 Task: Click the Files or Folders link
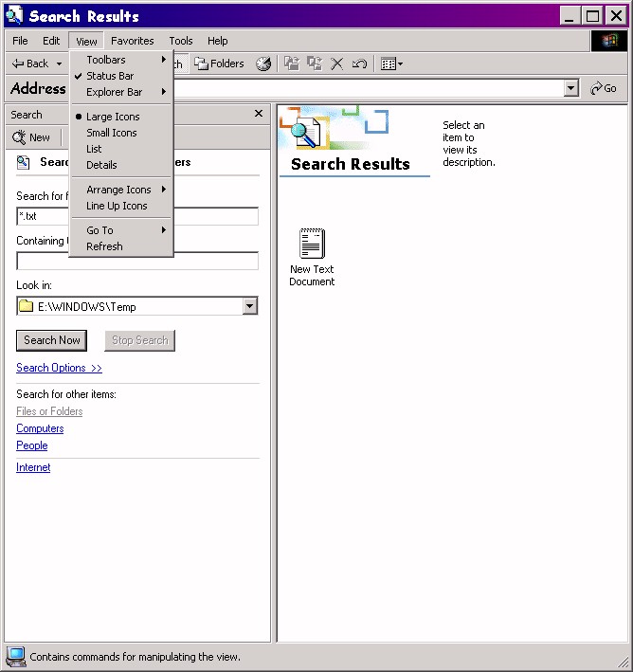(49, 411)
